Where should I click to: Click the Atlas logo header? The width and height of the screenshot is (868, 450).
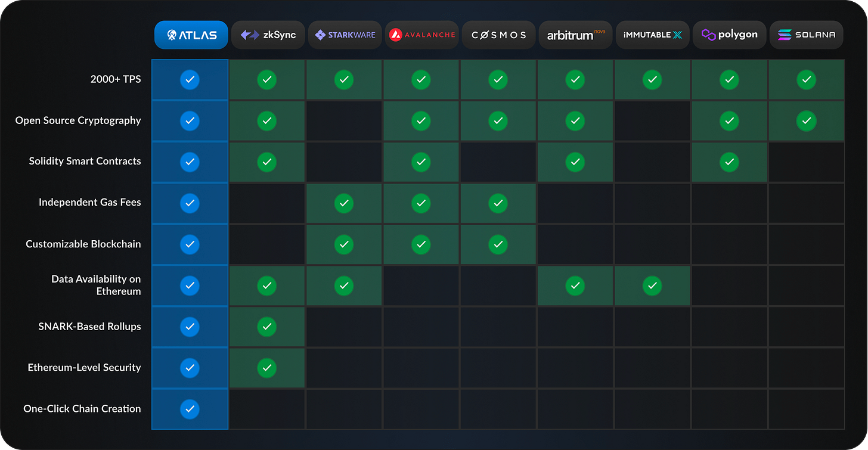(190, 35)
